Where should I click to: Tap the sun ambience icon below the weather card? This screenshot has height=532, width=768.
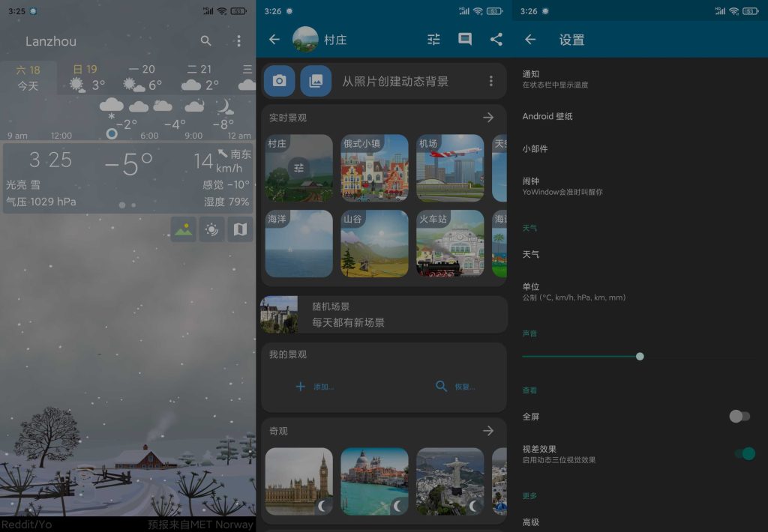211,229
